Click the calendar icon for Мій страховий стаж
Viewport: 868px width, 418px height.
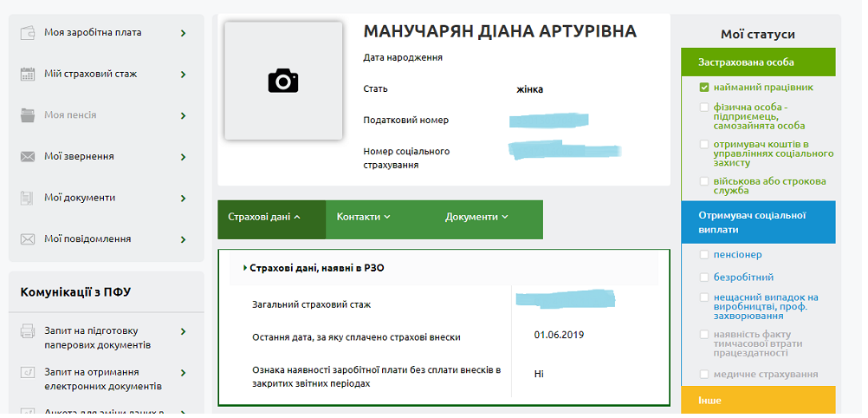[x=28, y=75]
